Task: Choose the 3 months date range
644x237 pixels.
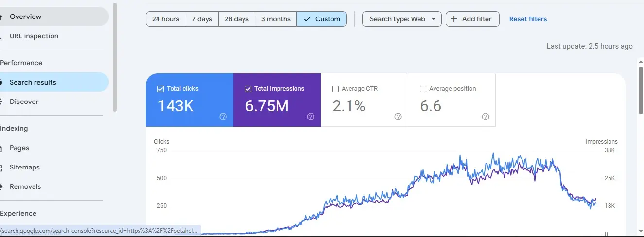Action: coord(276,19)
